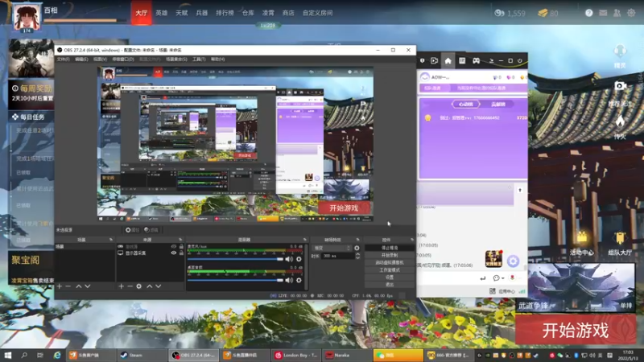Image resolution: width=644 pixels, height=362 pixels.
Task: Open the emoji dropdown in chat input bar
Action: [x=498, y=278]
